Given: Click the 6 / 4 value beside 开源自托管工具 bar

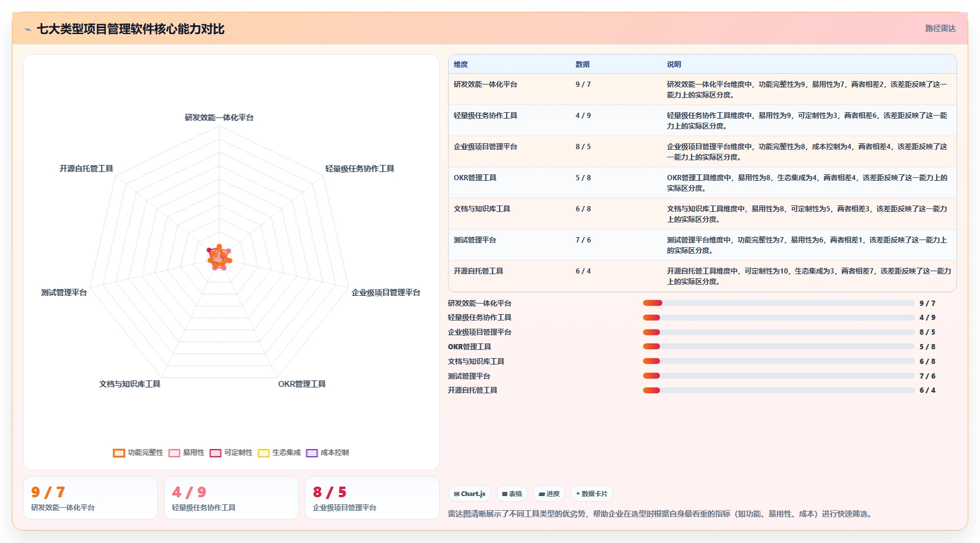Looking at the screenshot, I should click(927, 390).
